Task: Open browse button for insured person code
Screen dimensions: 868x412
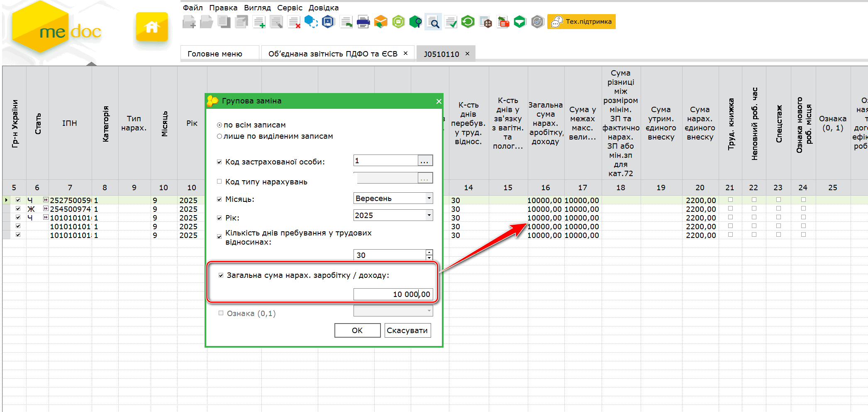Action: point(424,161)
